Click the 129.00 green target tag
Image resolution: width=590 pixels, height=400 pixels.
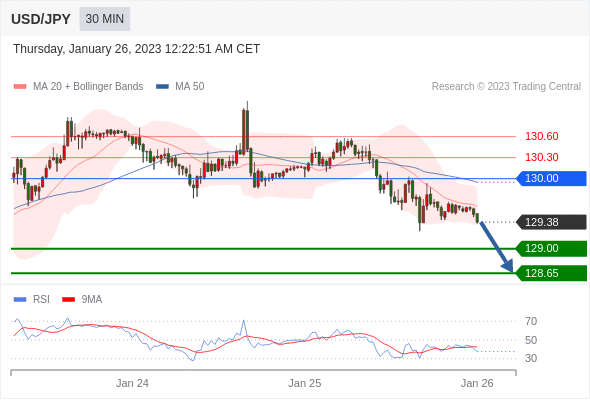[x=551, y=248]
